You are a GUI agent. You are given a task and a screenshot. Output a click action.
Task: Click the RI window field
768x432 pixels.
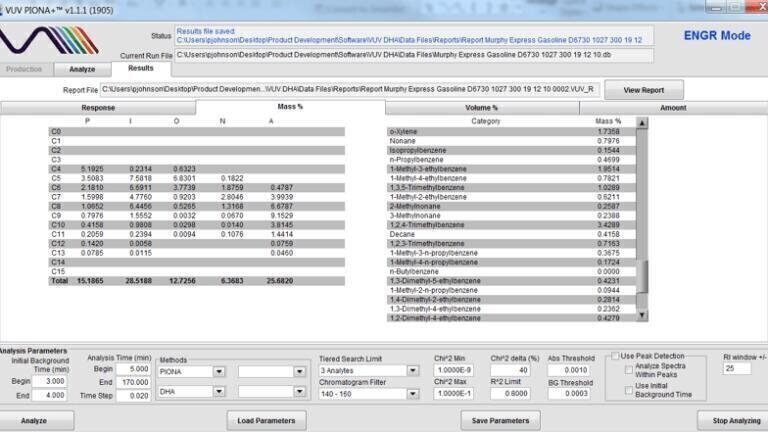[x=737, y=368]
